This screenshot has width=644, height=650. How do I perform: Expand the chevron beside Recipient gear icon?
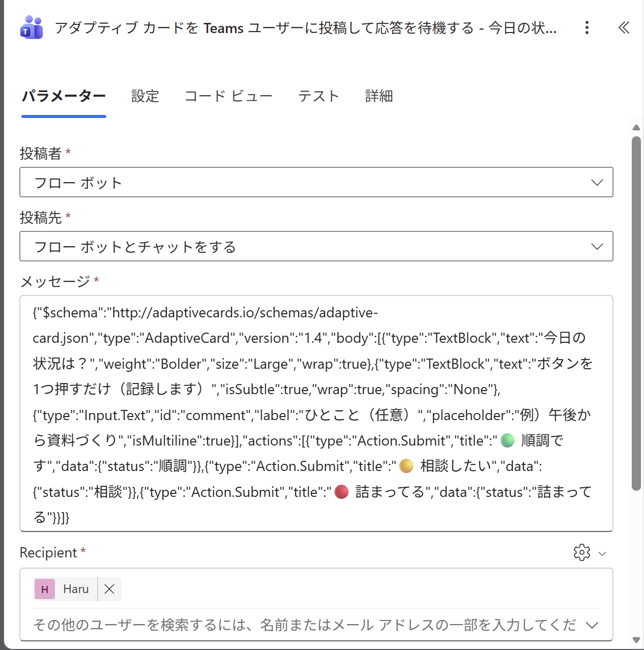(602, 553)
